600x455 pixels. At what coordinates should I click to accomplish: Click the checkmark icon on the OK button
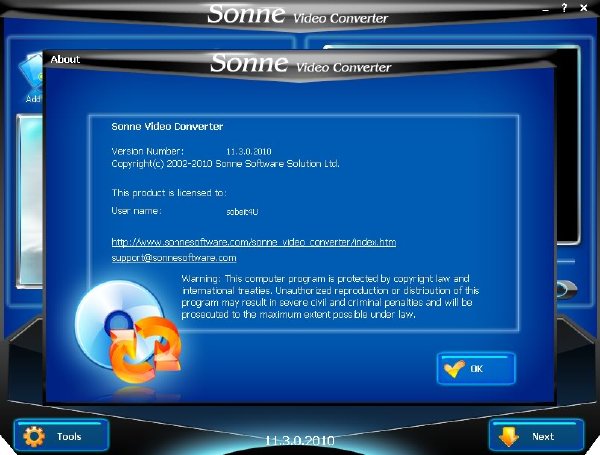(454, 369)
